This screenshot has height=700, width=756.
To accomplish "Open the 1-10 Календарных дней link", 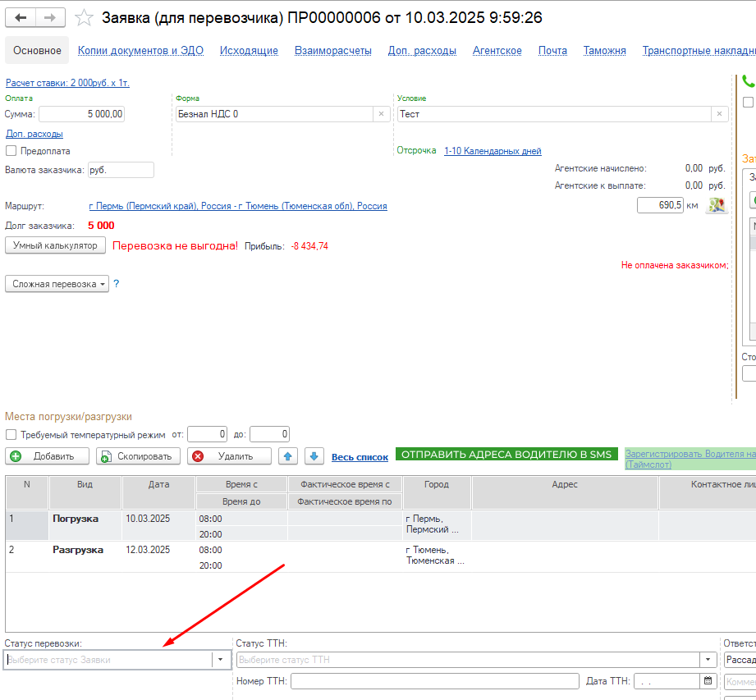I will (493, 151).
